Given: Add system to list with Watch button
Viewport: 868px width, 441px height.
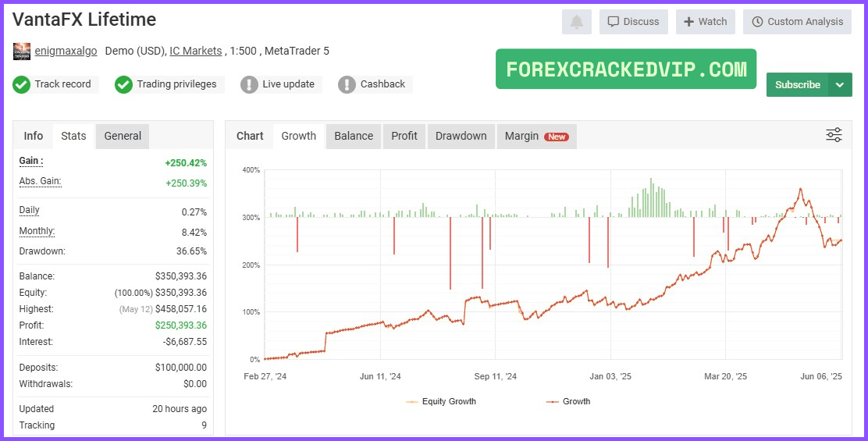Looking at the screenshot, I should coord(706,22).
